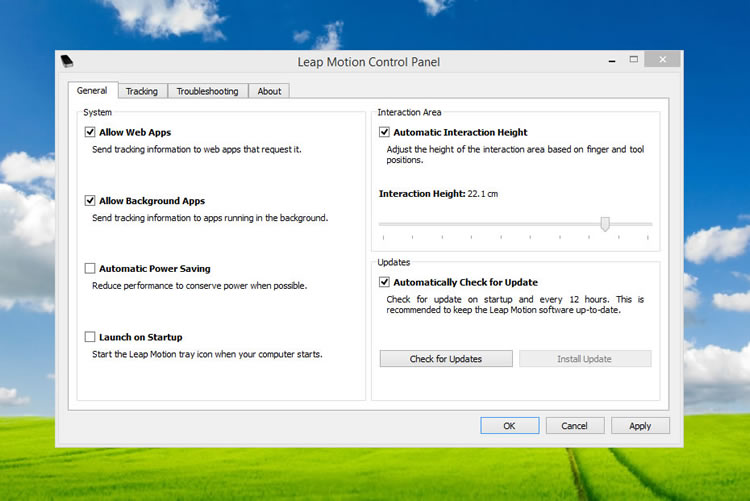This screenshot has height=501, width=750.
Task: Tick the Launch on Startup checkbox
Action: [x=90, y=338]
